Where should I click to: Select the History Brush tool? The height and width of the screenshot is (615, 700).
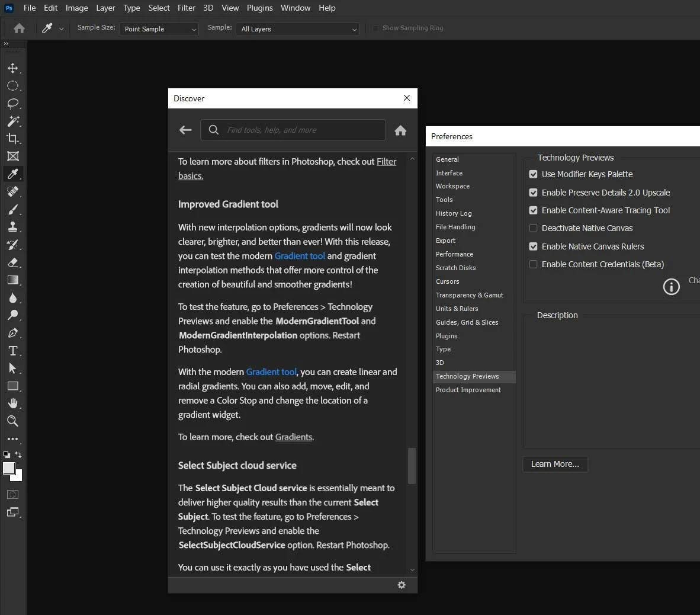[x=13, y=245]
